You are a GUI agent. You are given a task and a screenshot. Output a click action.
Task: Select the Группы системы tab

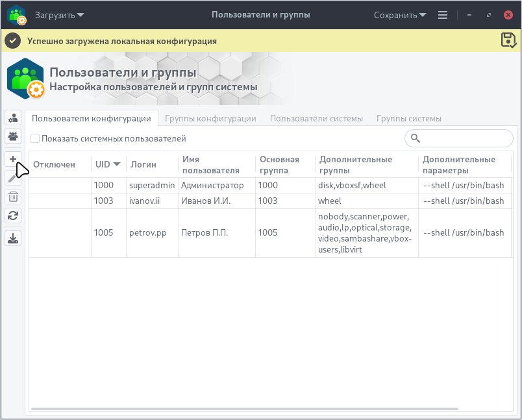[x=408, y=118]
